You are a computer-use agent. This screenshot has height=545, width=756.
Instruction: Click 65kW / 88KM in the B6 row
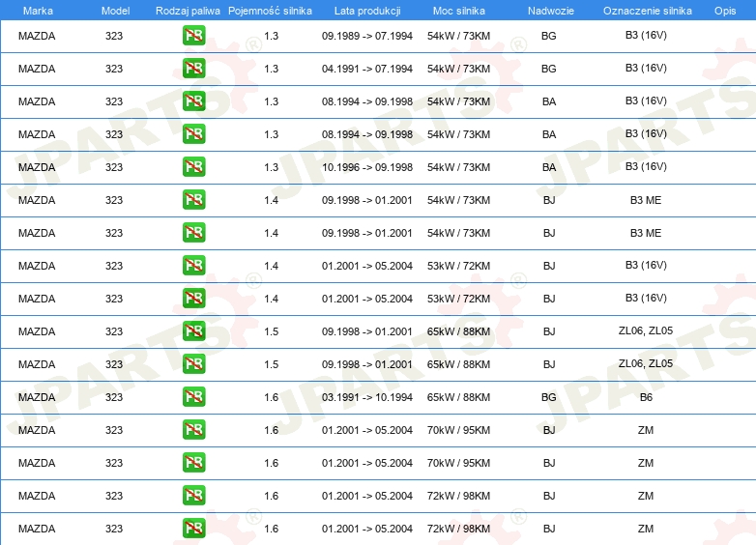[x=458, y=397]
